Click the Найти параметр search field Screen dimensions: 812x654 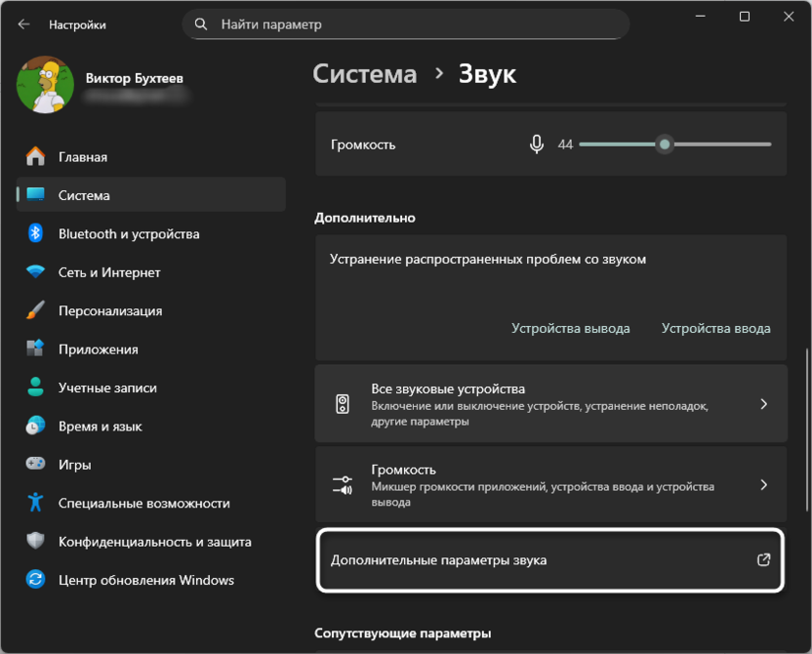tap(405, 23)
